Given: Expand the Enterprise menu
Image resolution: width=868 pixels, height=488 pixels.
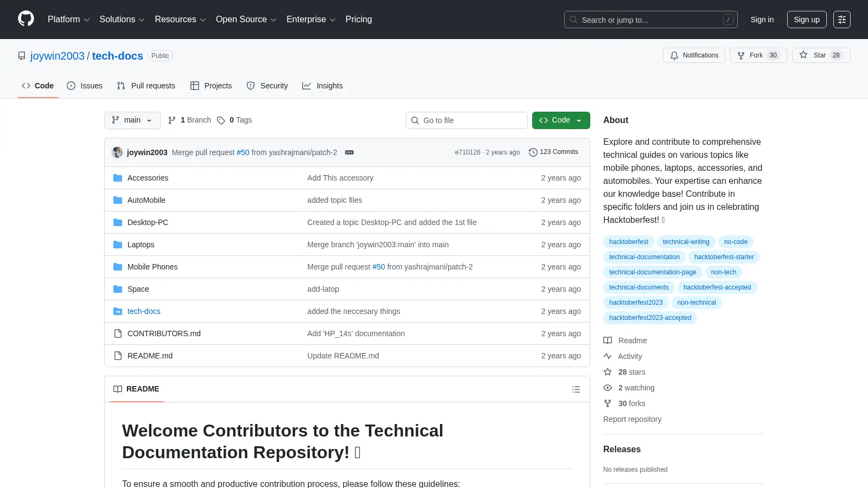Looking at the screenshot, I should (x=311, y=20).
